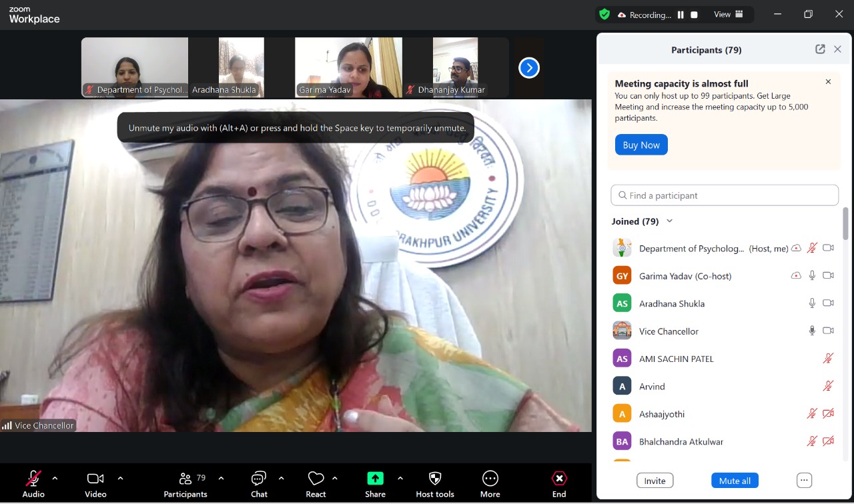Open the More options menu

[490, 479]
